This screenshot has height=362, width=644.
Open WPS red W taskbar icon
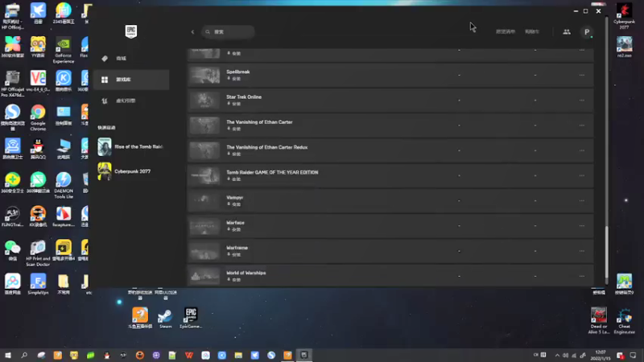pyautogui.click(x=189, y=355)
